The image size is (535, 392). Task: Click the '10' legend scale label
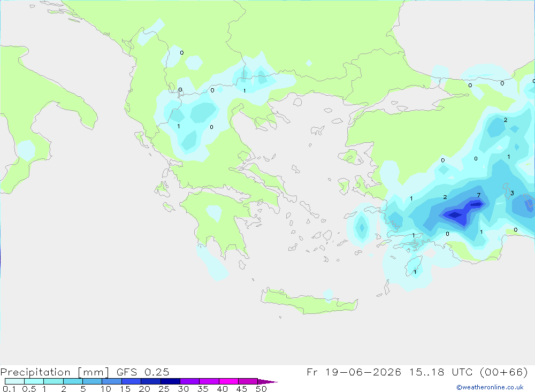coord(106,389)
